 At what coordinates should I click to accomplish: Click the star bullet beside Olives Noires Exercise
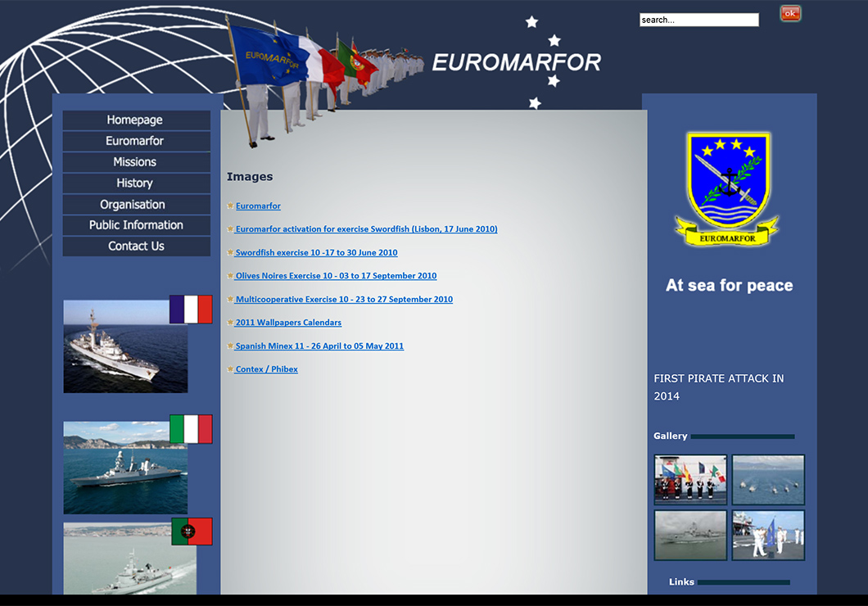[x=230, y=276]
